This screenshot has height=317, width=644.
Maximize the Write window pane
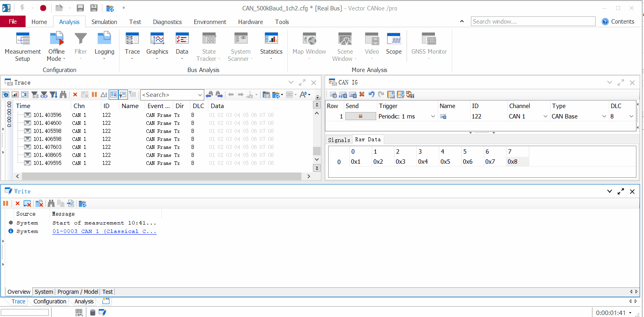pos(621,192)
